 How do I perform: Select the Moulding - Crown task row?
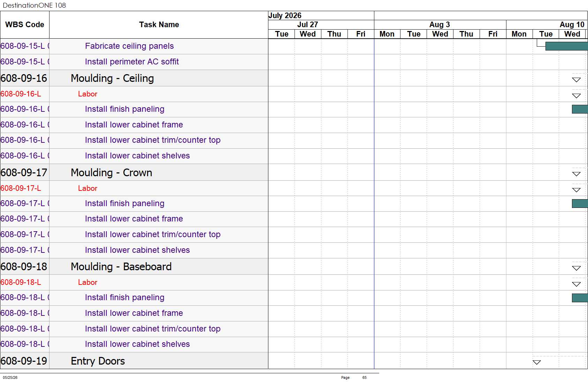(134, 172)
